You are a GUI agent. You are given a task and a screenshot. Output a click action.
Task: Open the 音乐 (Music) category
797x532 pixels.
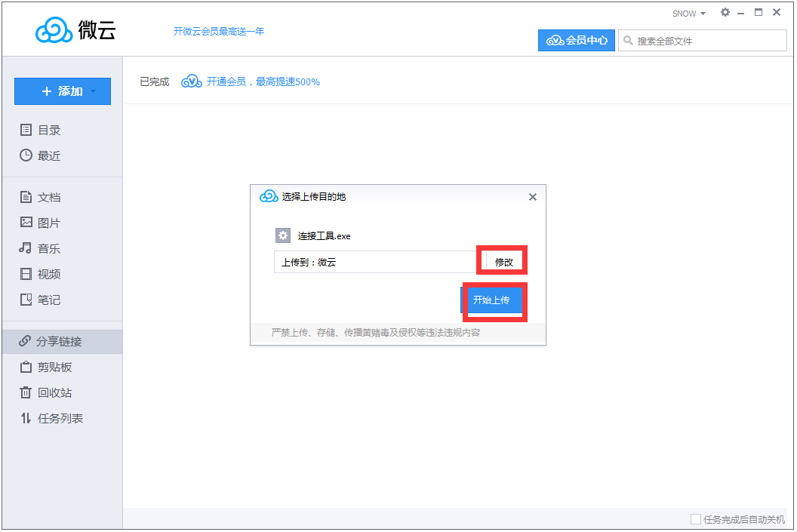click(x=47, y=248)
